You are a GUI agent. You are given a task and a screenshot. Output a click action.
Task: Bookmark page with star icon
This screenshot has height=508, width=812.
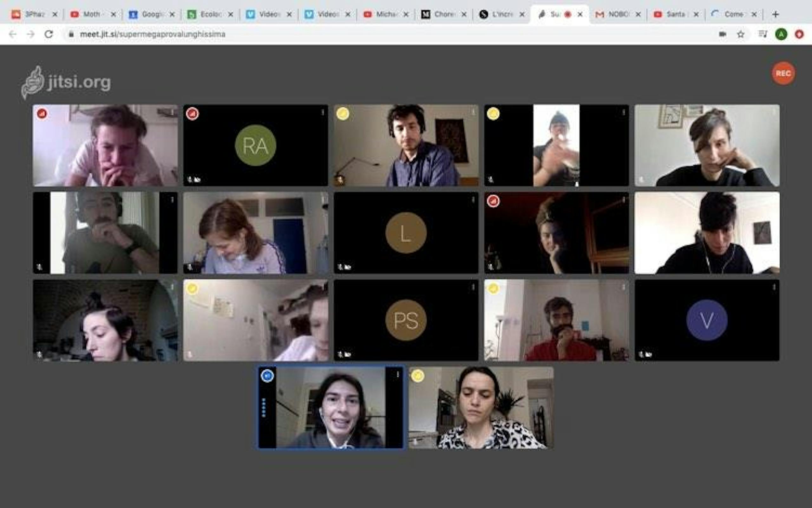740,34
